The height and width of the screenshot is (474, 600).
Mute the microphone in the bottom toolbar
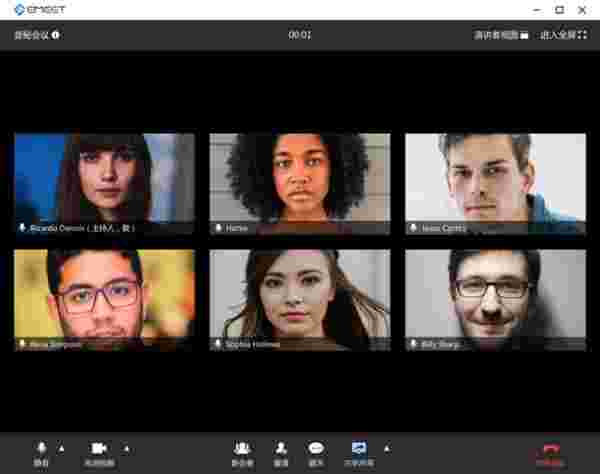(41, 453)
